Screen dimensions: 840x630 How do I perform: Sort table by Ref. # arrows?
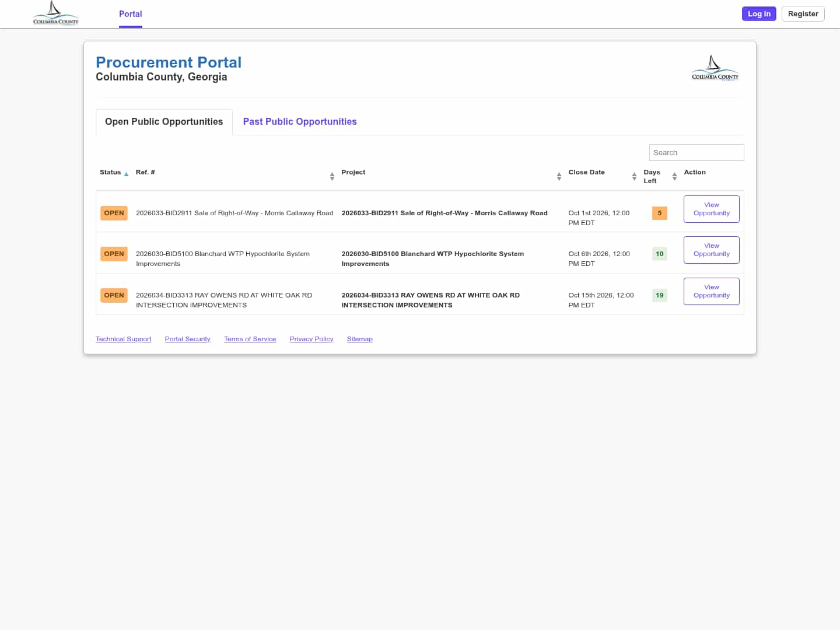click(x=332, y=176)
